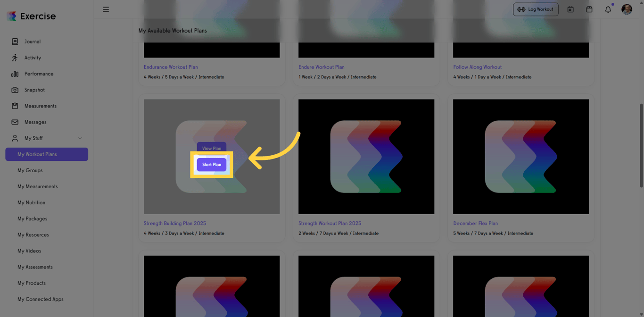Open the Follow Along Workout link
Image resolution: width=644 pixels, height=317 pixels.
pos(477,67)
